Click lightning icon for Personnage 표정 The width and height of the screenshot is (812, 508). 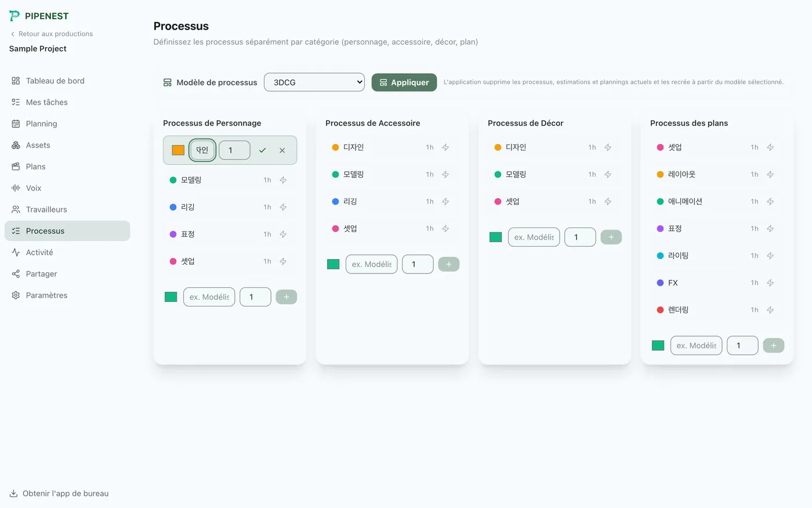tap(283, 235)
